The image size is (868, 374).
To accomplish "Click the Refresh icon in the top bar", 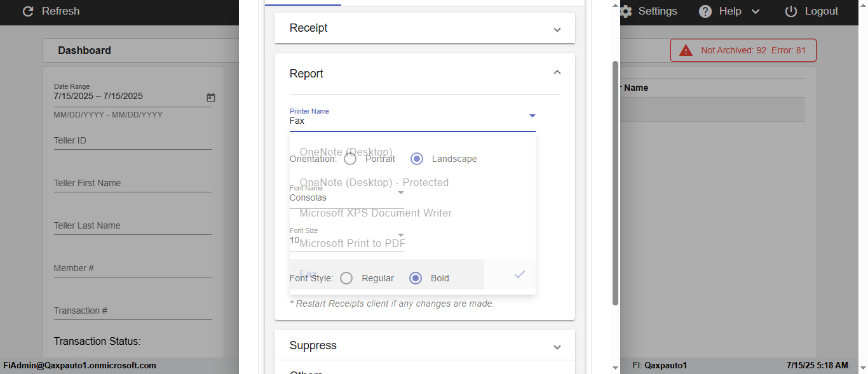I will click(x=28, y=11).
